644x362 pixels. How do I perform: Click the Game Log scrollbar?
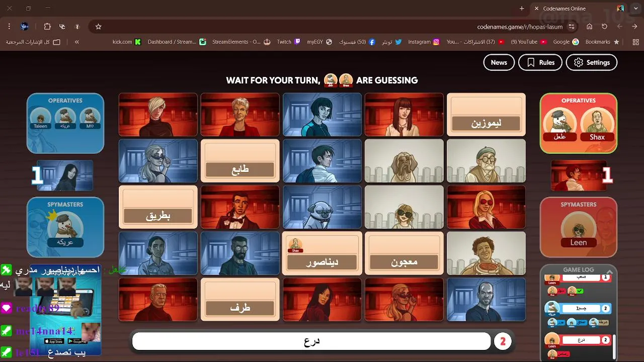(x=614, y=347)
